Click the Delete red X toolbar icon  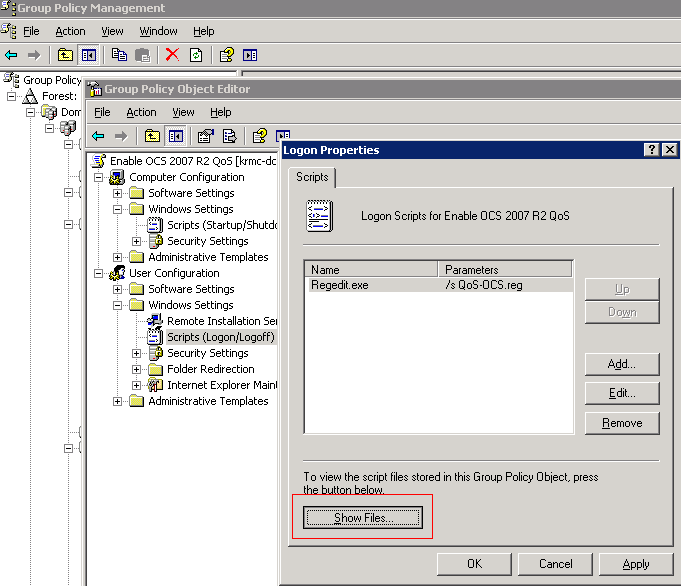[x=172, y=55]
